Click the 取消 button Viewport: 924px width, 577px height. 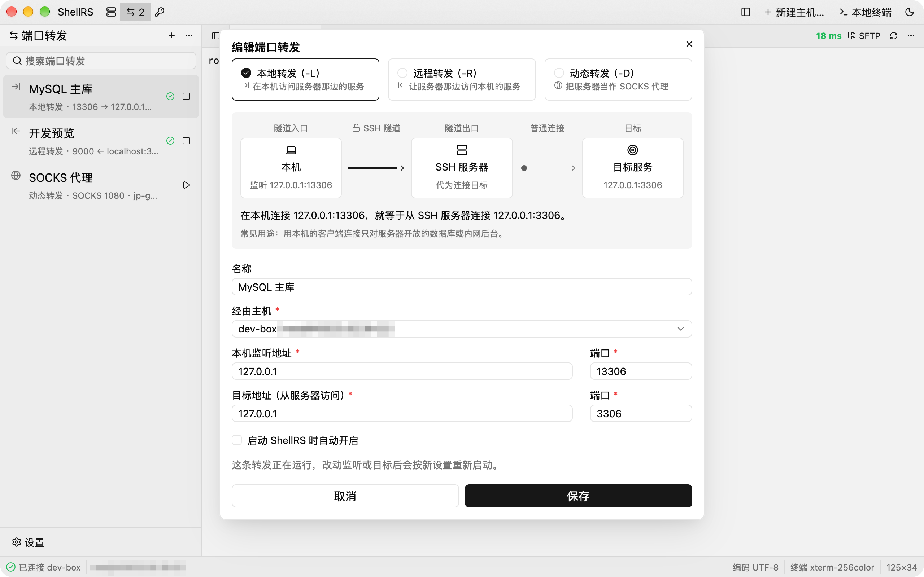coord(345,496)
